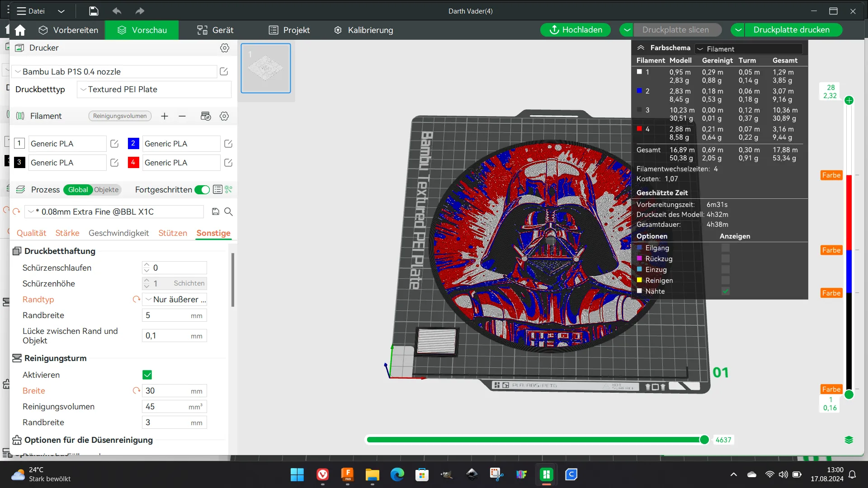This screenshot has height=488, width=868.
Task: Open the Farbschema Filament dropdown
Action: (x=749, y=49)
